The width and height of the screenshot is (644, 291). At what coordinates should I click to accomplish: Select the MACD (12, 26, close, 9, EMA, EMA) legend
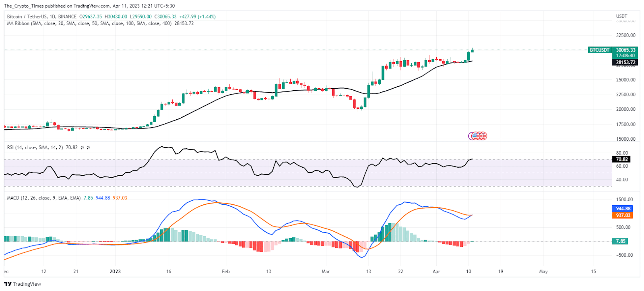point(44,198)
